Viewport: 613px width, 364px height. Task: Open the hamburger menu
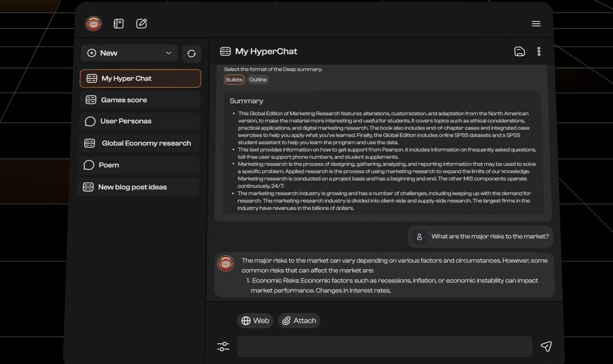pyautogui.click(x=536, y=24)
